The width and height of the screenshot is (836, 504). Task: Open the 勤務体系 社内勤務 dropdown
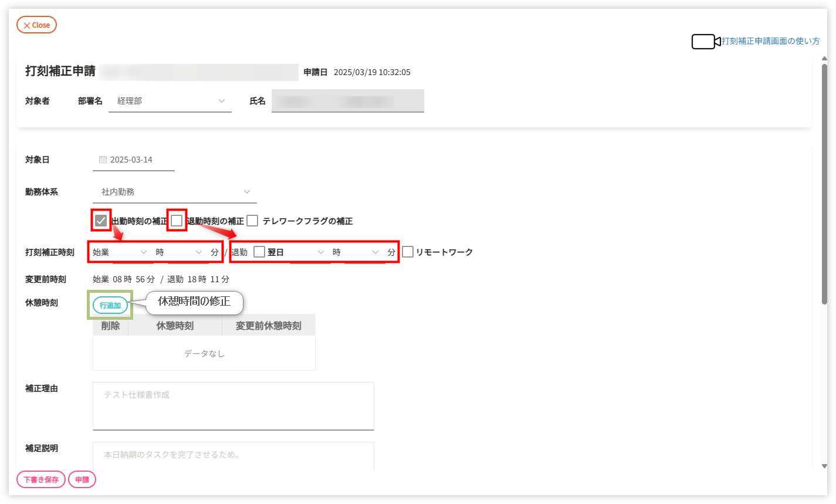coord(174,192)
